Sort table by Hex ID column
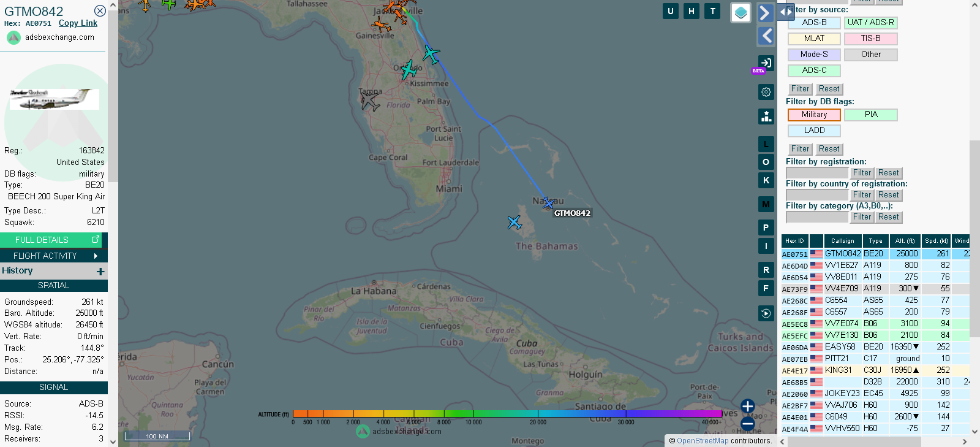980x447 pixels. click(795, 241)
